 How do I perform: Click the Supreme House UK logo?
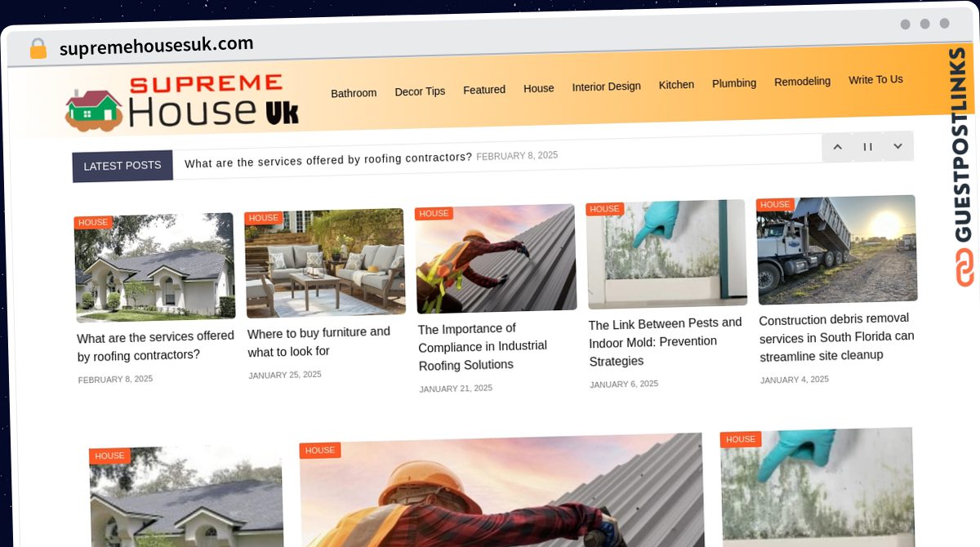click(x=182, y=102)
